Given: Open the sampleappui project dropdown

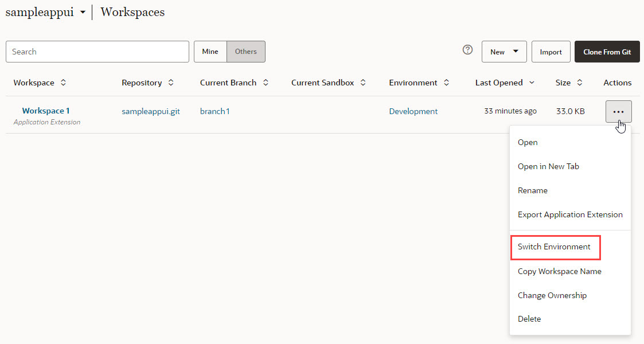Looking at the screenshot, I should 45,12.
